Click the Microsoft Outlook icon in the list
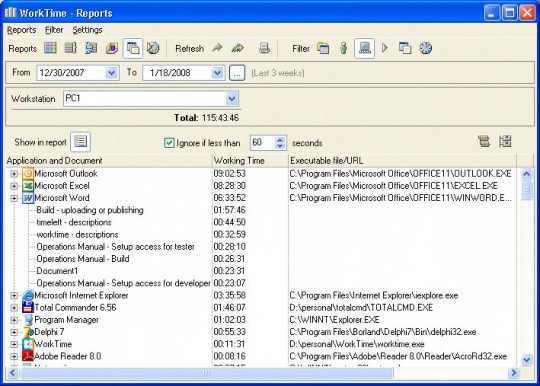Screen dimensions: 540x386 coord(28,174)
